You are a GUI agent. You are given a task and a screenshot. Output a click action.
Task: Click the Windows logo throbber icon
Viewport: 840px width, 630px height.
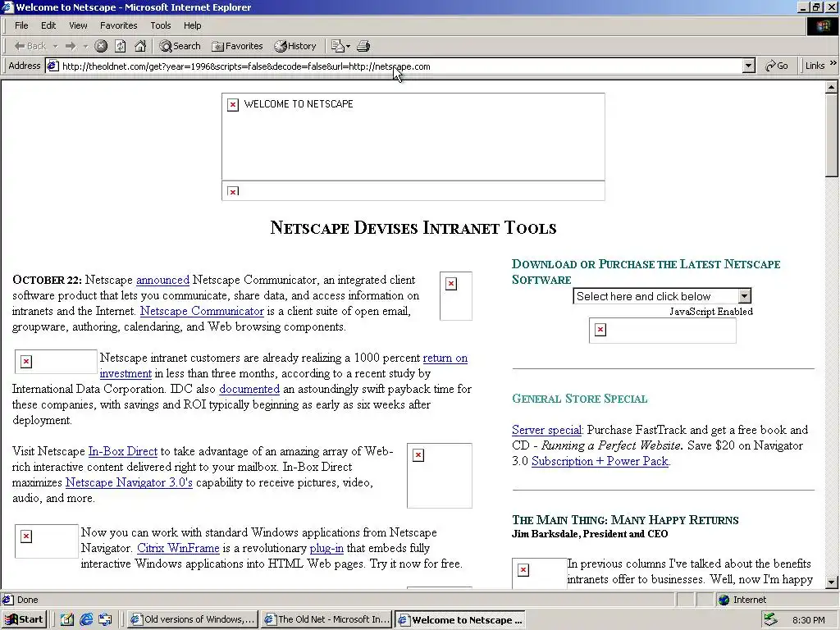point(822,25)
